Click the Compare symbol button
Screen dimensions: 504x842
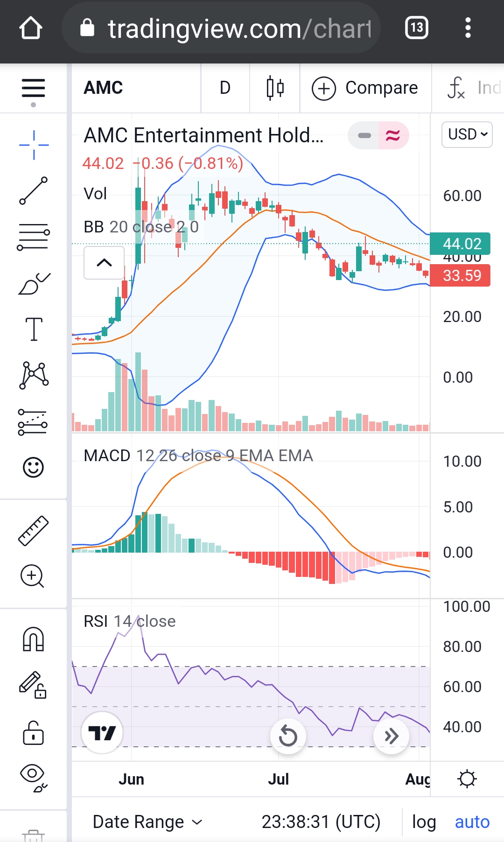coord(365,88)
